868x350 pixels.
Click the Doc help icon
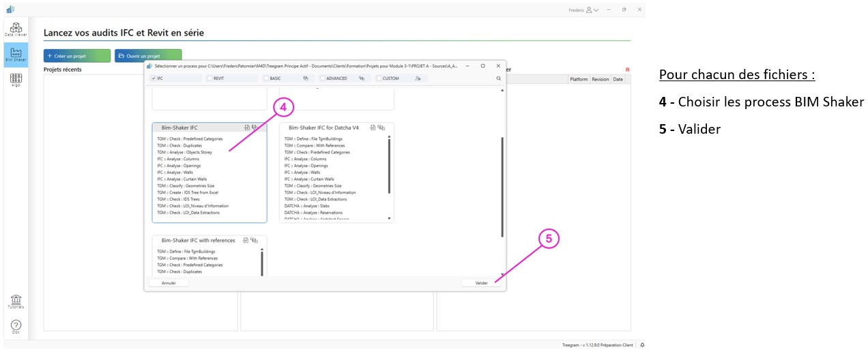coord(16,327)
